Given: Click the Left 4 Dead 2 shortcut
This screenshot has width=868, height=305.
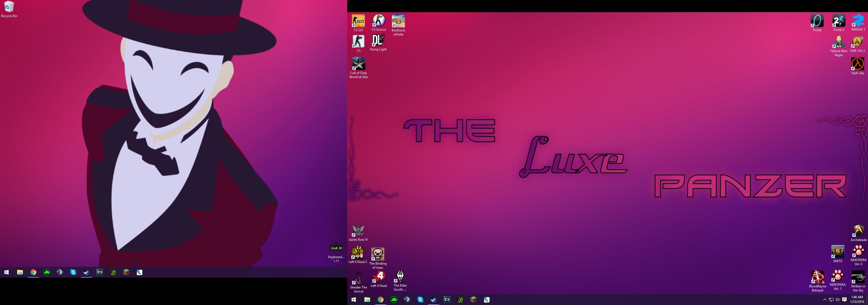Looking at the screenshot, I should (x=358, y=255).
